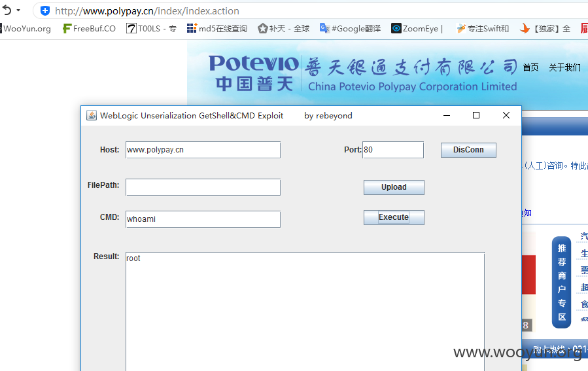Click the DisConn button

(x=468, y=150)
